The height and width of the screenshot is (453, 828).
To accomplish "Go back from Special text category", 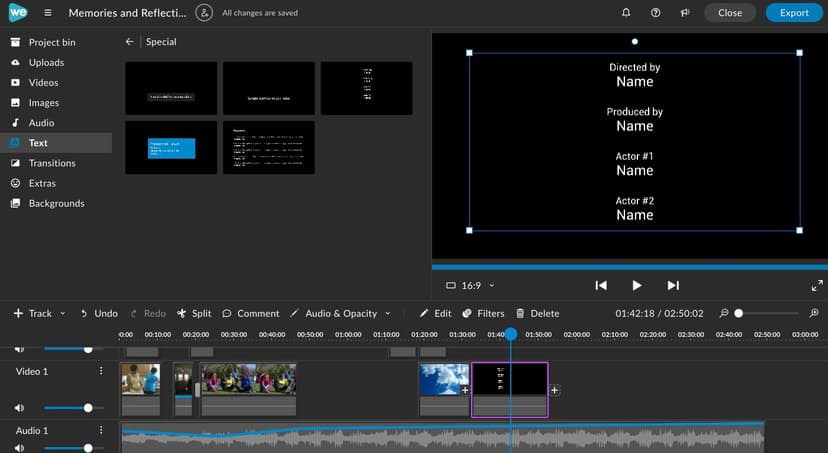I will pyautogui.click(x=129, y=42).
